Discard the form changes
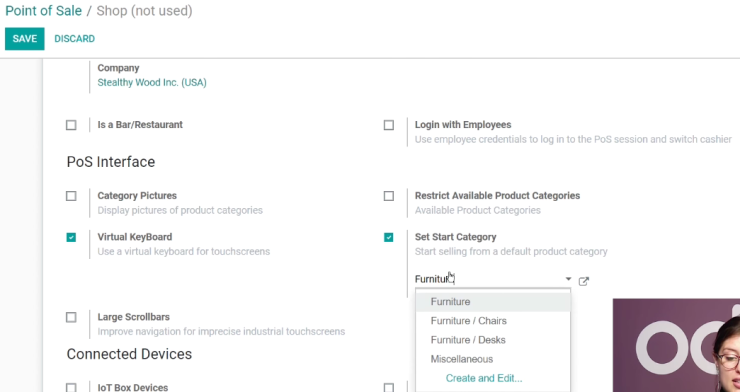Screen dimensions: 740x392 click(75, 39)
